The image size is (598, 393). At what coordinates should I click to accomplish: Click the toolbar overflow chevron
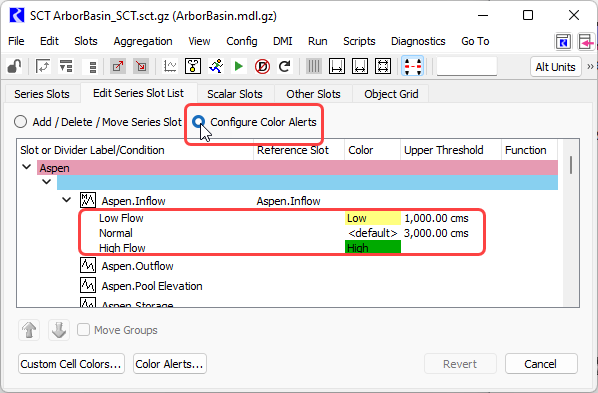(x=590, y=67)
